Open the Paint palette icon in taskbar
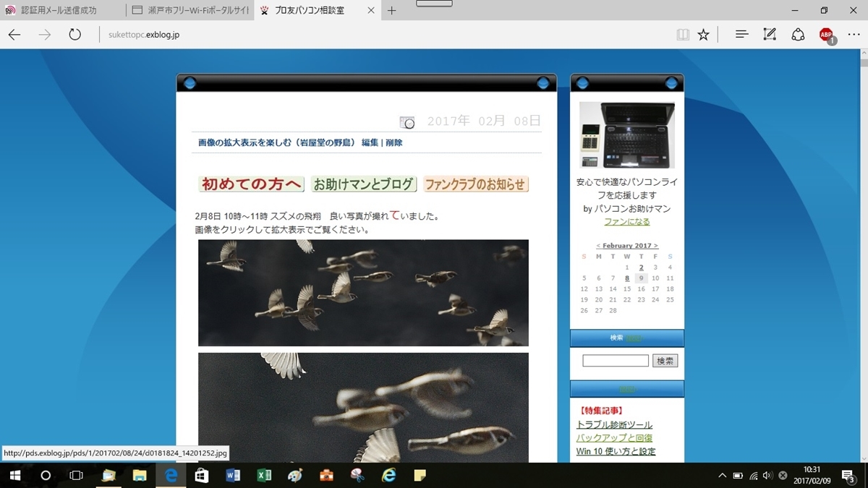The width and height of the screenshot is (868, 488). coord(295,475)
